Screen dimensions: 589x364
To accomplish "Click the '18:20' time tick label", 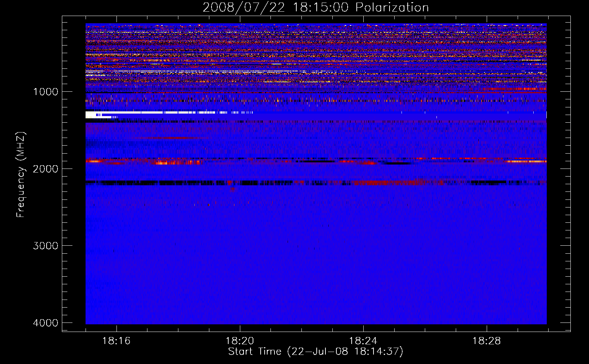I will pyautogui.click(x=240, y=341).
